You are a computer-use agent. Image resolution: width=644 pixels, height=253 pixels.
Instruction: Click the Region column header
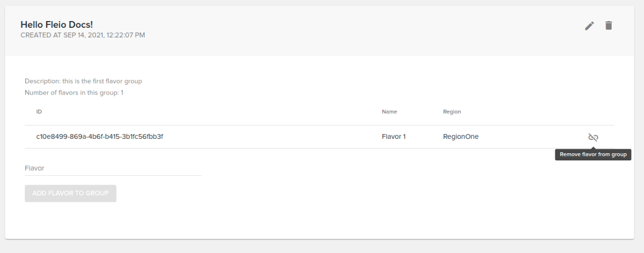pyautogui.click(x=452, y=112)
